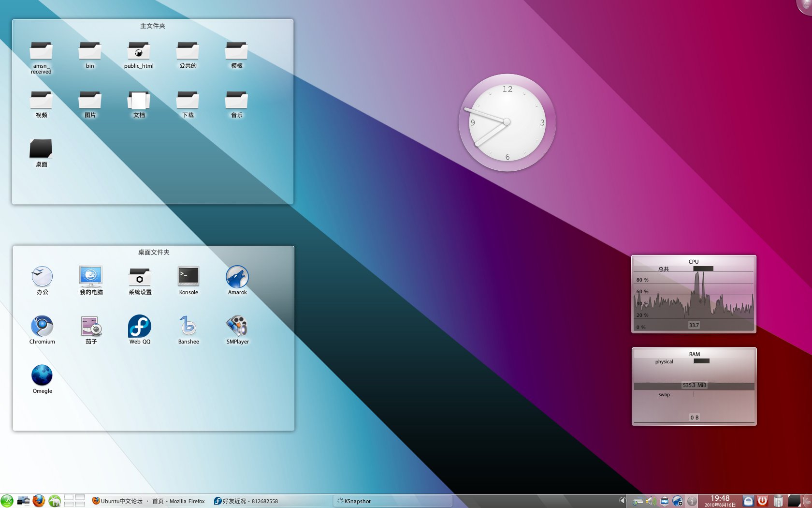Click the info notifications tray icon
Viewport: 812px width, 508px height.
coord(692,501)
